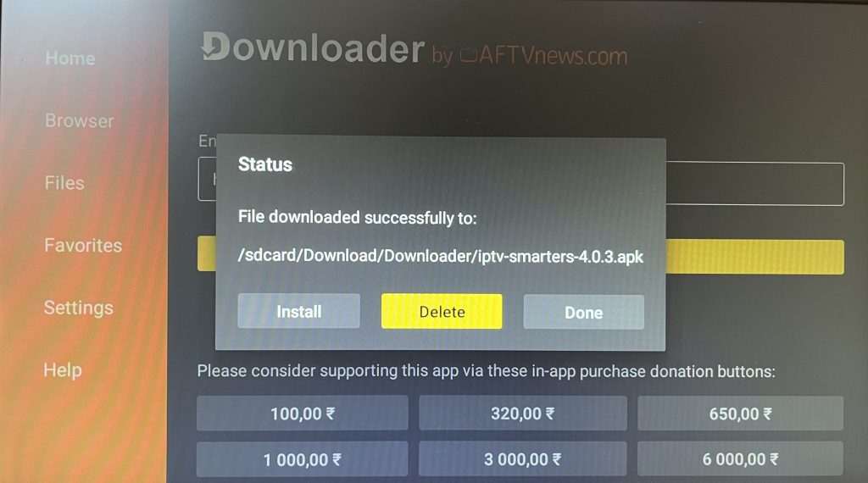The height and width of the screenshot is (483, 868).
Task: Select the 320,00 ₹ donation button
Action: click(x=522, y=414)
